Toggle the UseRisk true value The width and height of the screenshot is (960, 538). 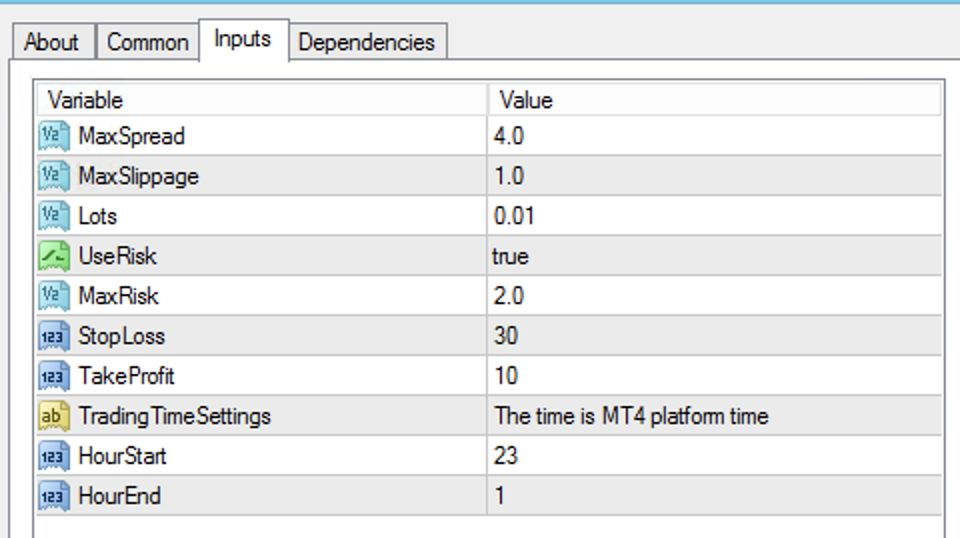point(510,256)
